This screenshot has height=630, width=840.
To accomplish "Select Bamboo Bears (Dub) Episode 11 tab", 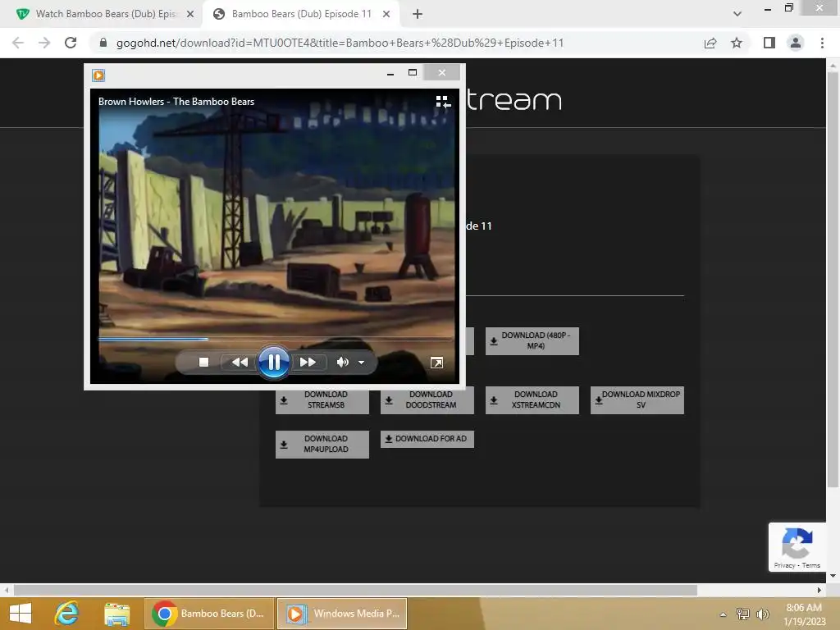I will (301, 14).
